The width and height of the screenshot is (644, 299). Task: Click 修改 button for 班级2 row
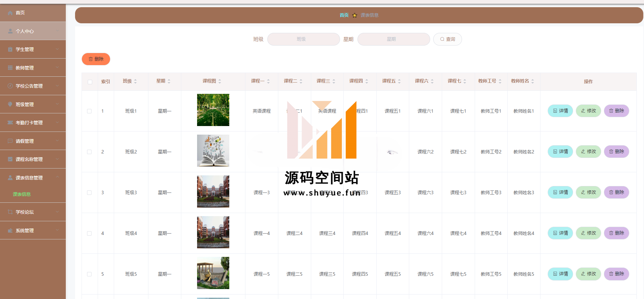click(588, 151)
